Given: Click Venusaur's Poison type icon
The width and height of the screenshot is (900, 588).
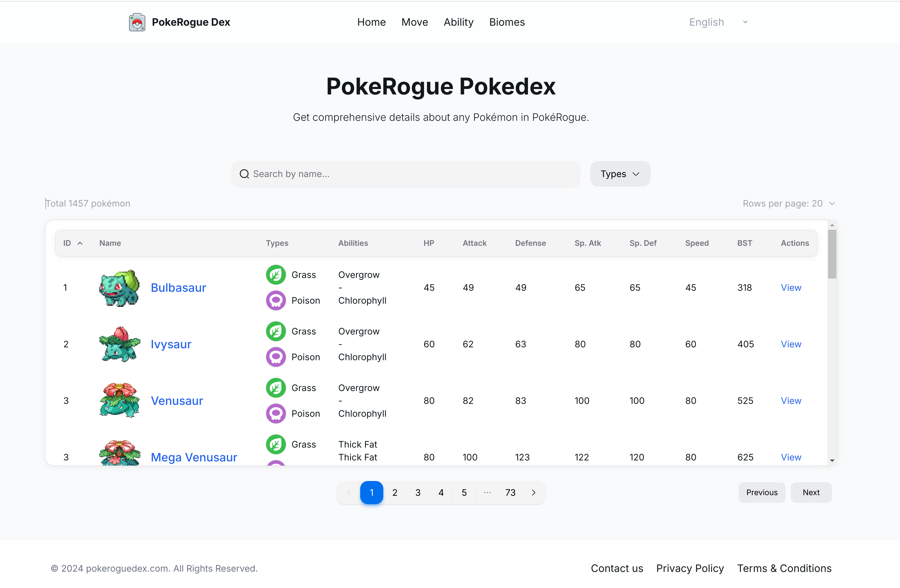Looking at the screenshot, I should (x=276, y=414).
